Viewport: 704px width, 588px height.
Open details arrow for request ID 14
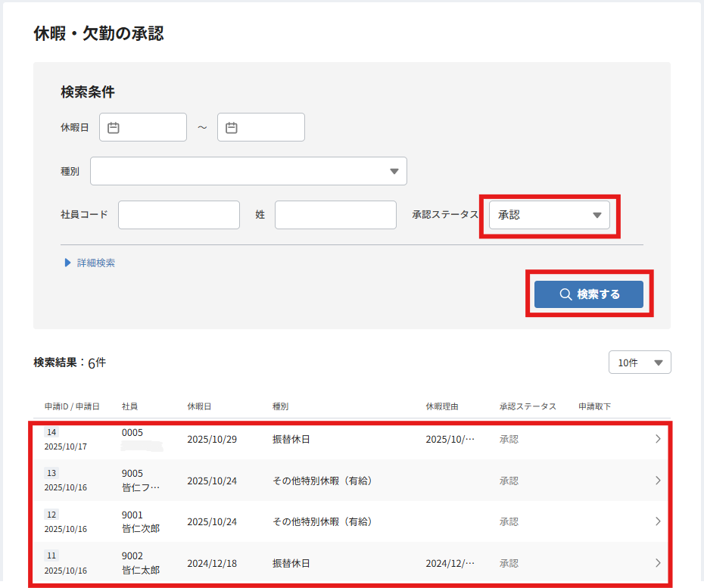coord(657,439)
